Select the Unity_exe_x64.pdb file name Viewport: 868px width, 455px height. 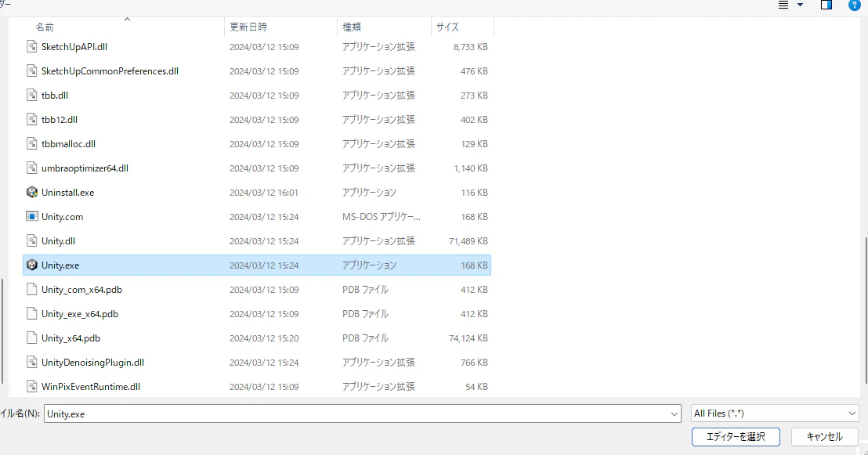pos(80,314)
